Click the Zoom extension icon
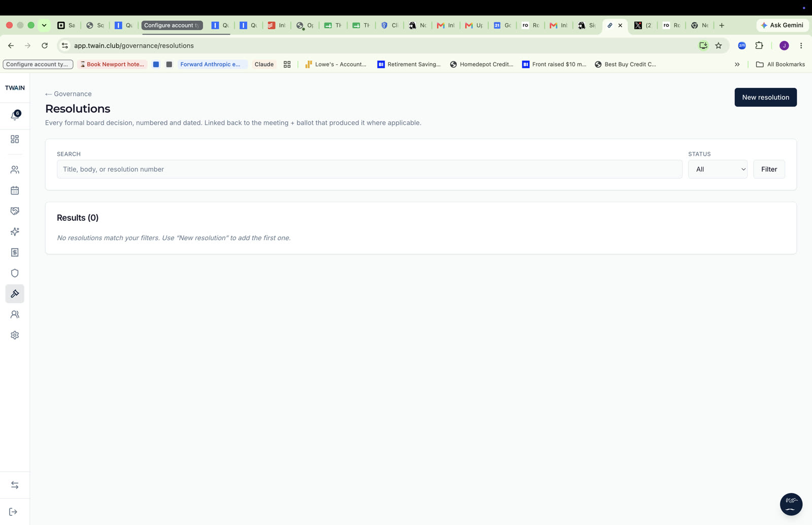 click(x=741, y=46)
